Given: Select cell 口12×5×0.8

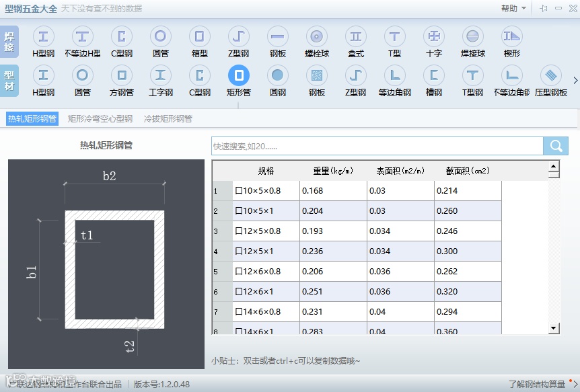Looking at the screenshot, I should tap(266, 231).
